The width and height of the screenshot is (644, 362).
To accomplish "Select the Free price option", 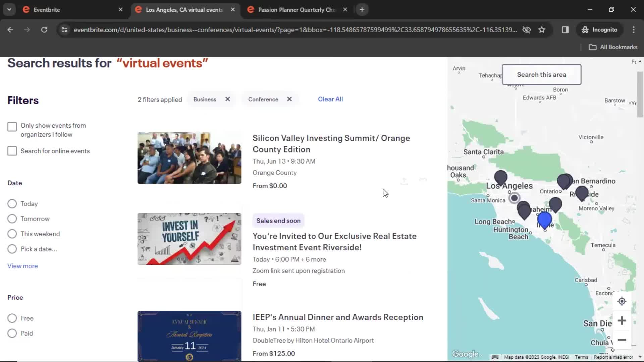I will tap(12, 318).
